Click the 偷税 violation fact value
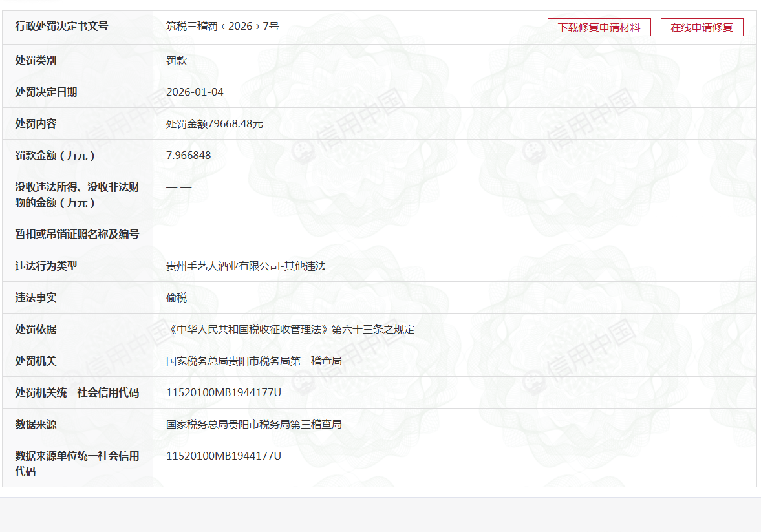Viewport: 761px width, 532px height. pos(177,297)
